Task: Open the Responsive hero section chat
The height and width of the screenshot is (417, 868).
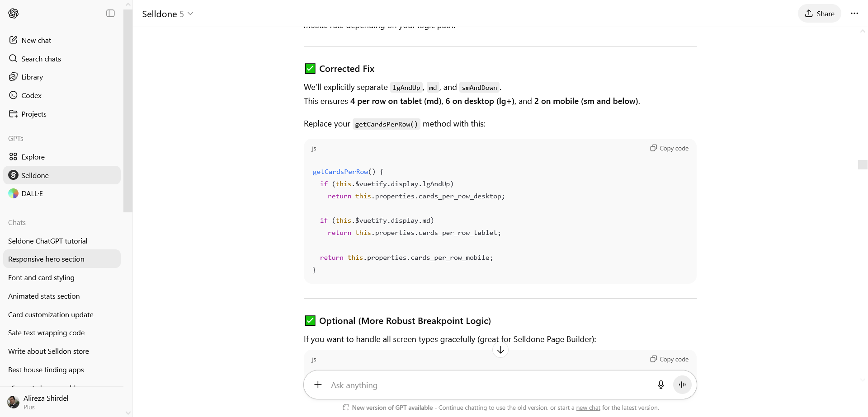Action: click(x=62, y=259)
